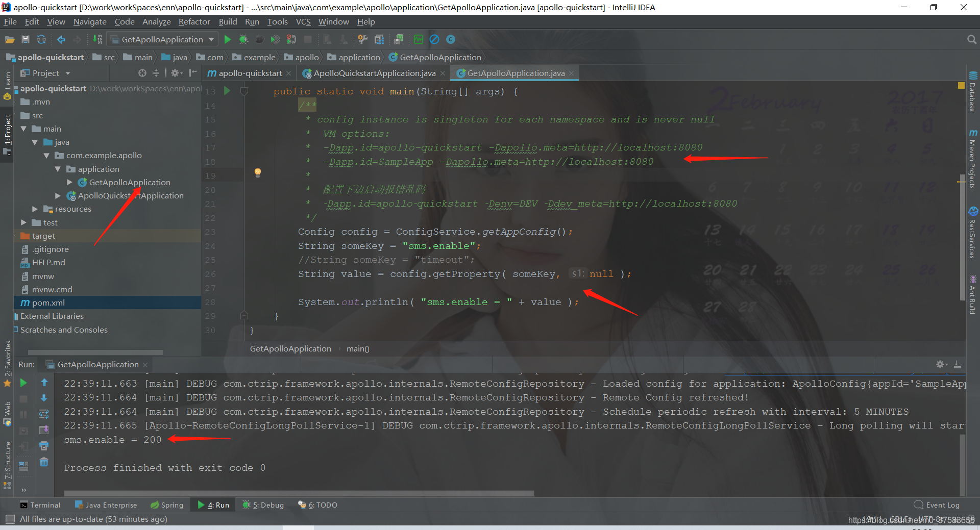
Task: Close the GetApolloApplication.java editor tab
Action: coord(572,73)
